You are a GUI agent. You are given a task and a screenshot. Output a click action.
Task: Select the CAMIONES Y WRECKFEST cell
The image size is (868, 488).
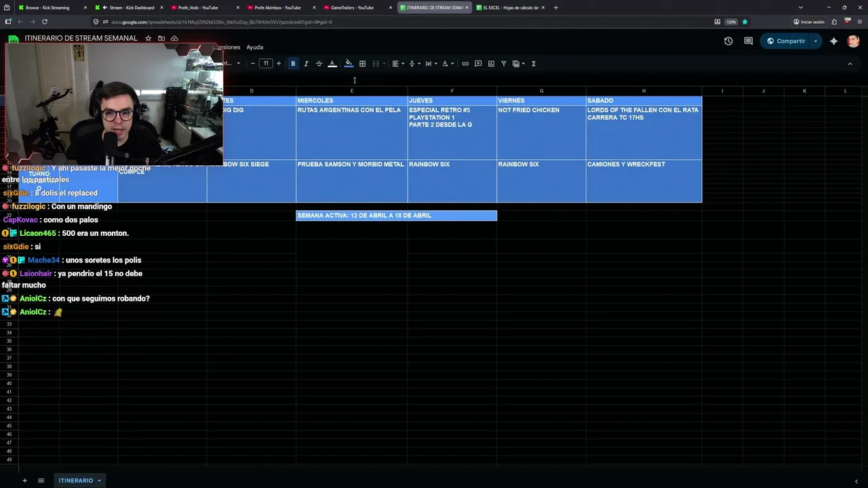644,181
